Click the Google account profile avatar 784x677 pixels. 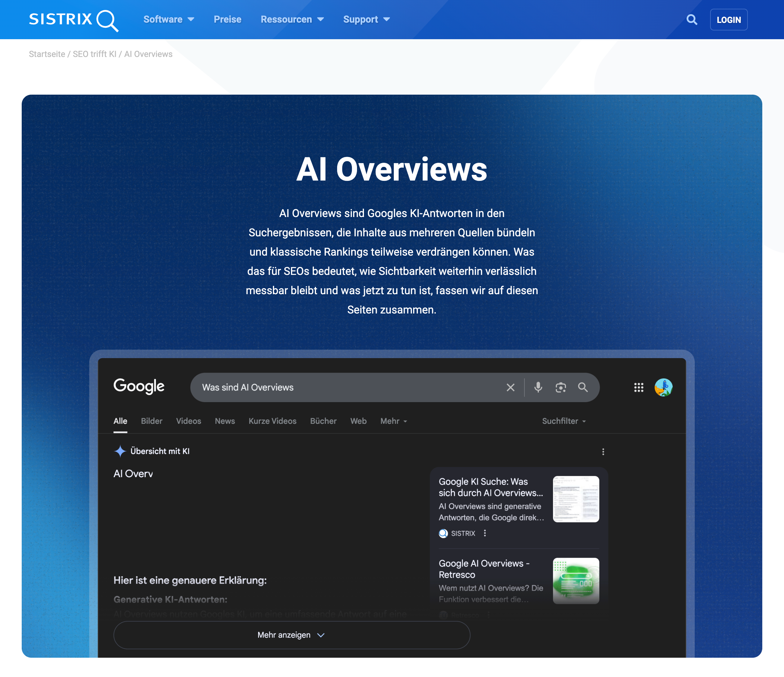pos(663,387)
